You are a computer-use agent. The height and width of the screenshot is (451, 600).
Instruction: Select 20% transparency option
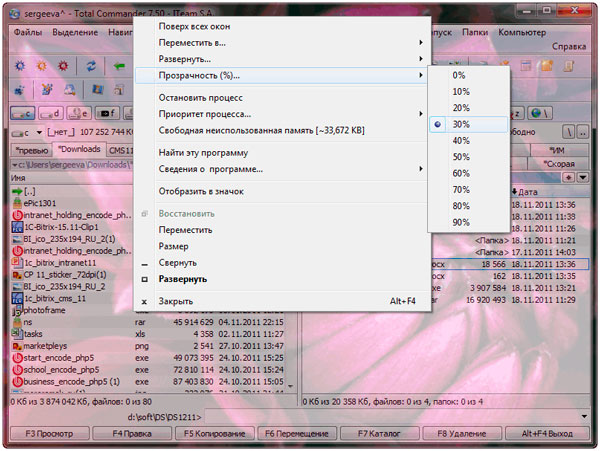tap(469, 108)
